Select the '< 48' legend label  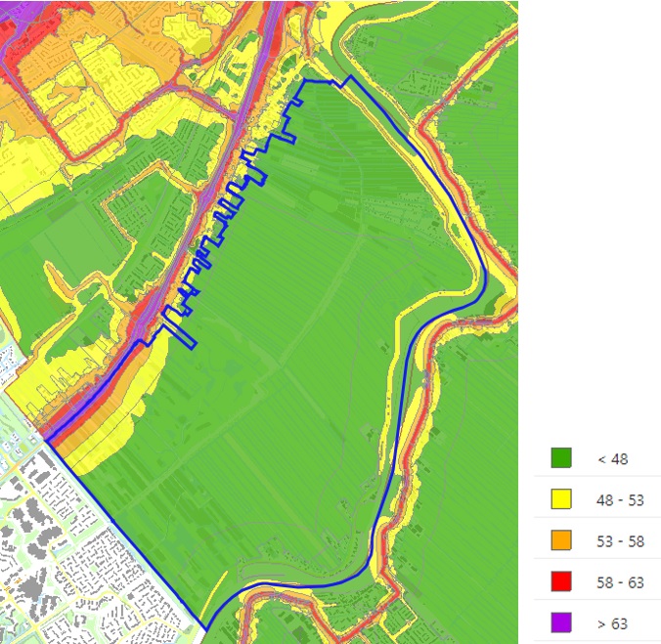pos(613,459)
